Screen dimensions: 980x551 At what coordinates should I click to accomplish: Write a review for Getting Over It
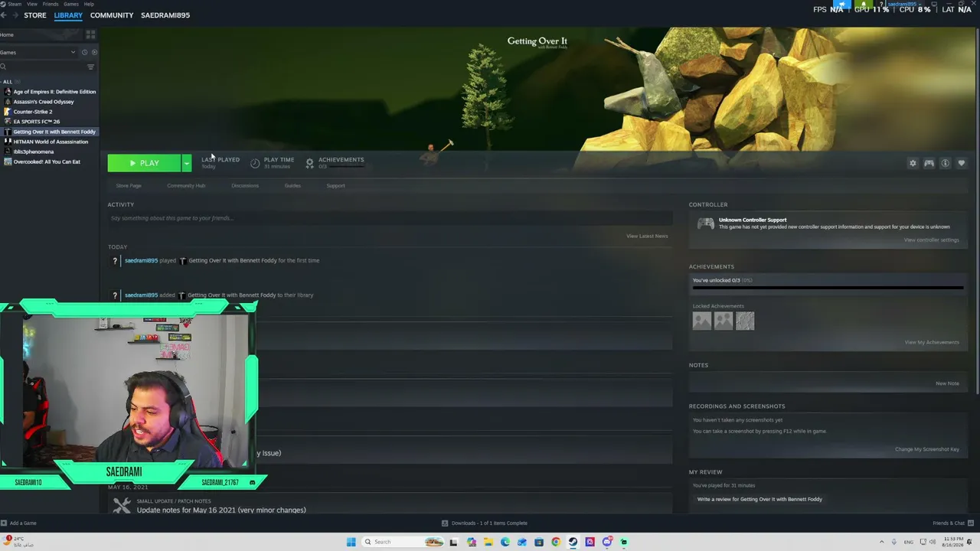pos(759,499)
